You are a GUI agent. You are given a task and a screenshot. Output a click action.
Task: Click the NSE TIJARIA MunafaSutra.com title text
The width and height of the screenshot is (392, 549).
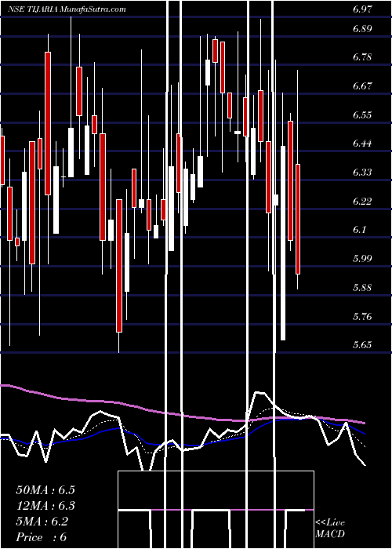[x=67, y=9]
